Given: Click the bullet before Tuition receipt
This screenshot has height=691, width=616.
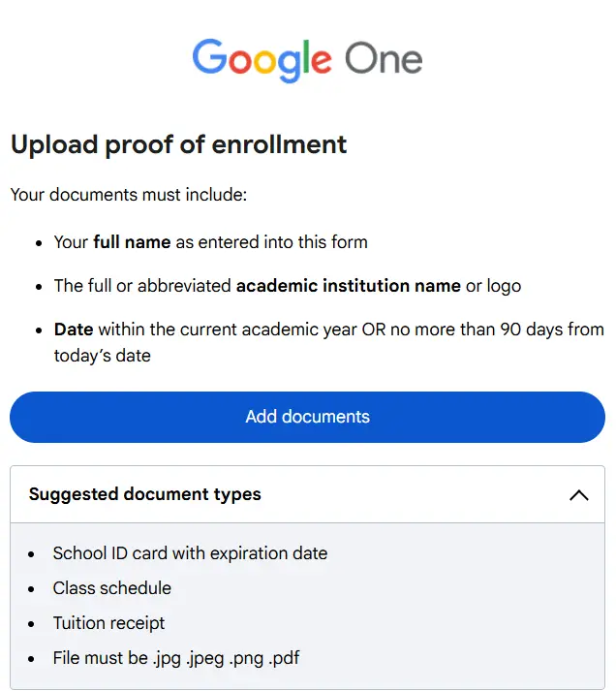Looking at the screenshot, I should (31, 624).
